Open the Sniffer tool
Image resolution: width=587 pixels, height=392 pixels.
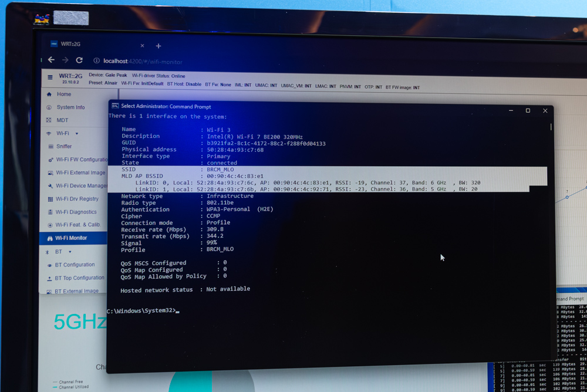tap(64, 146)
